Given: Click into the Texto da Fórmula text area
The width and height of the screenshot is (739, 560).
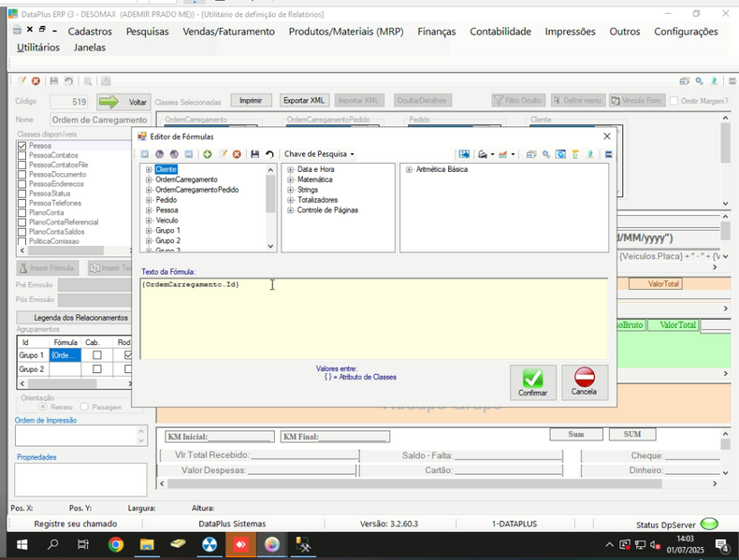Looking at the screenshot, I should tap(374, 319).
